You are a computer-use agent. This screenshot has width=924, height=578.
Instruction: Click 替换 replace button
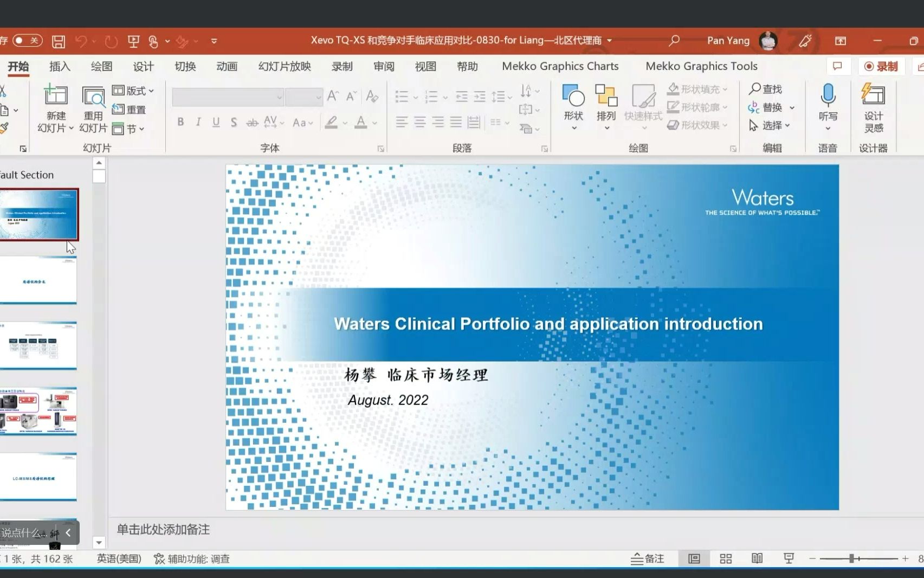[765, 107]
